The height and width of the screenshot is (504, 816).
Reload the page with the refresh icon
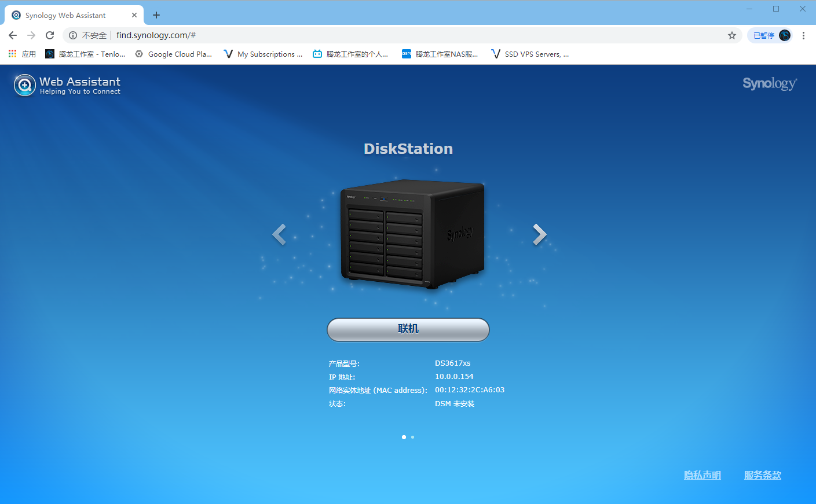tap(50, 35)
